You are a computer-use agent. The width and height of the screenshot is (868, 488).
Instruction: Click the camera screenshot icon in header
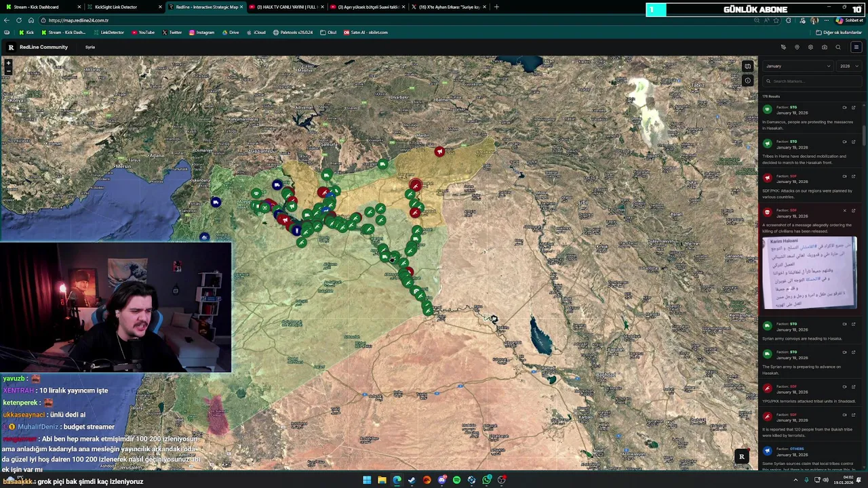(x=824, y=47)
